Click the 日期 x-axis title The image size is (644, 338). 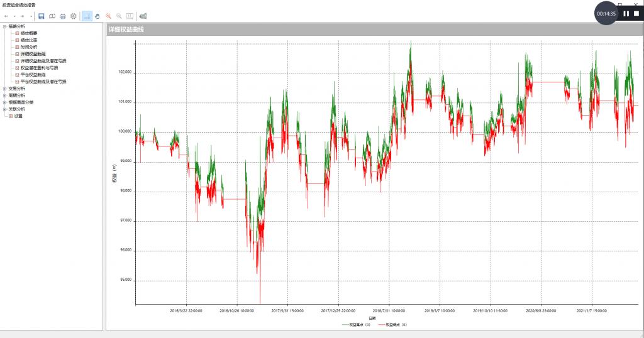[x=372, y=319]
